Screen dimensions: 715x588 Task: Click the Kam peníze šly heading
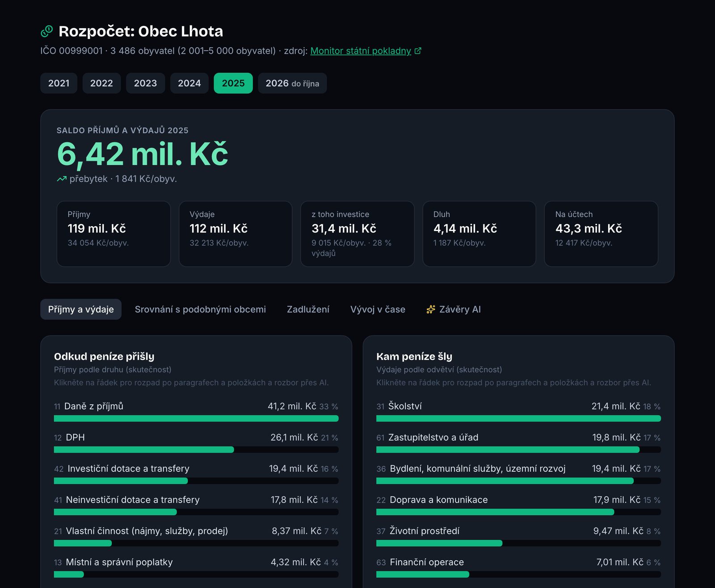point(414,357)
